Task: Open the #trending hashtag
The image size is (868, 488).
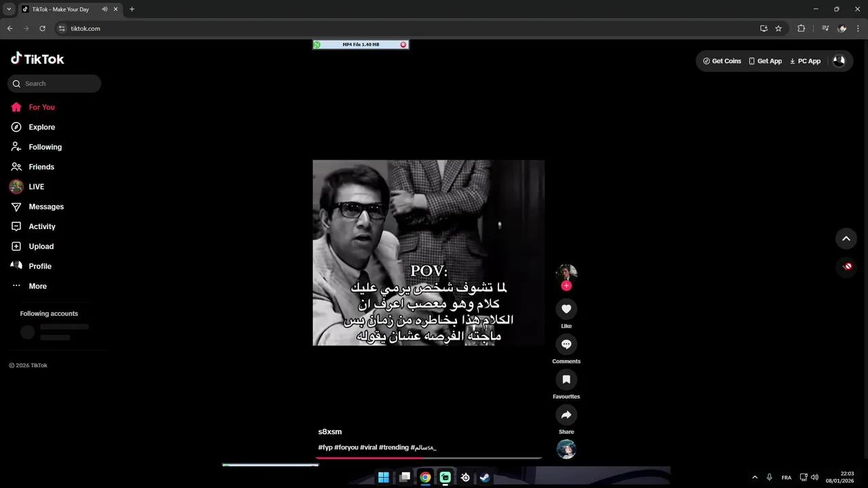Action: 394,447
